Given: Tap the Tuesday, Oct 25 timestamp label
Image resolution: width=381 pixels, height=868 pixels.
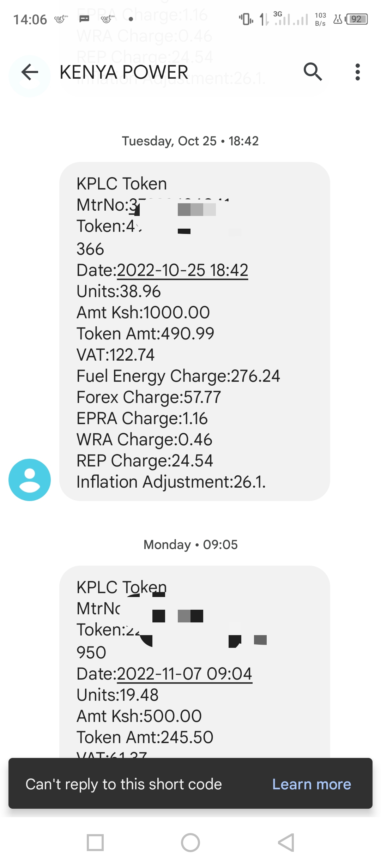Looking at the screenshot, I should click(x=190, y=141).
